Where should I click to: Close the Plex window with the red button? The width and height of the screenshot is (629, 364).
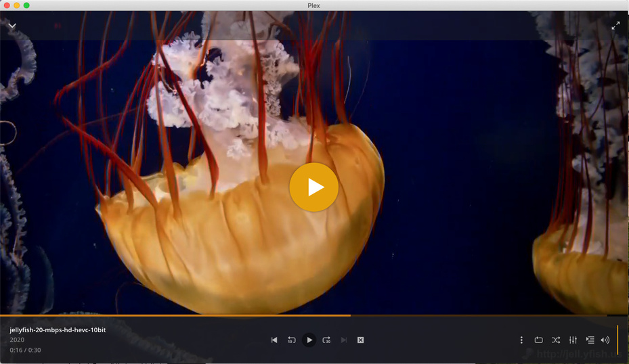pos(7,5)
